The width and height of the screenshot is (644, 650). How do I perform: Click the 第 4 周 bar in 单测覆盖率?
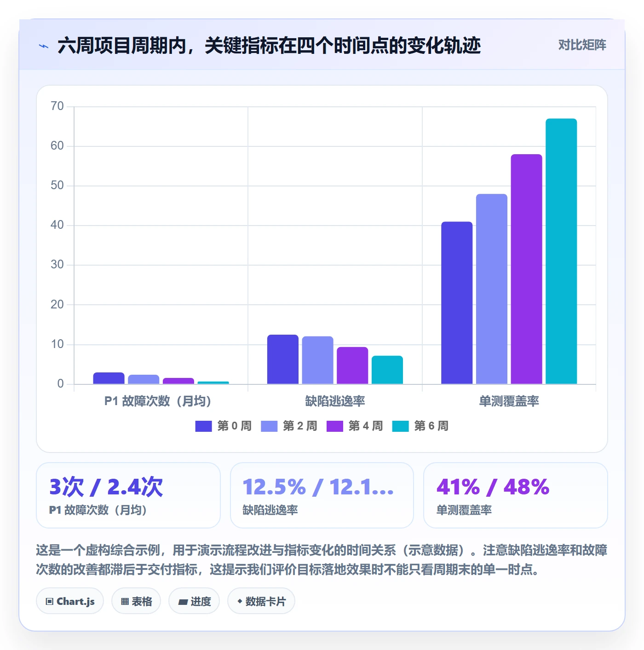526,269
